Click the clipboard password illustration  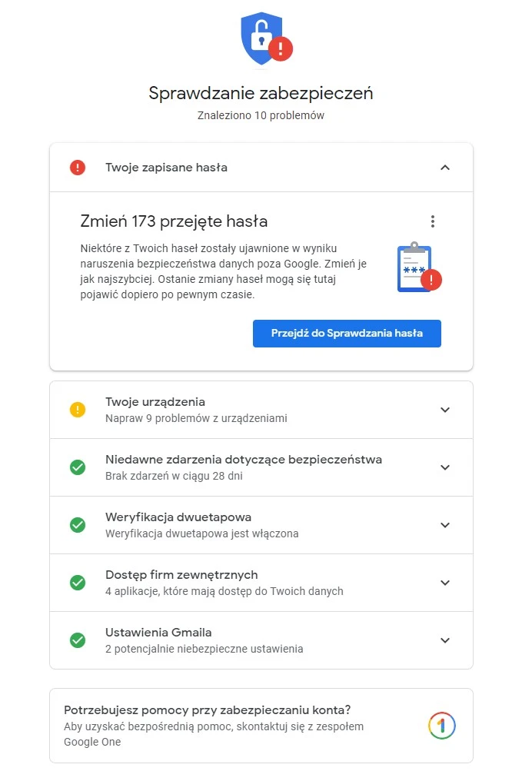[418, 268]
